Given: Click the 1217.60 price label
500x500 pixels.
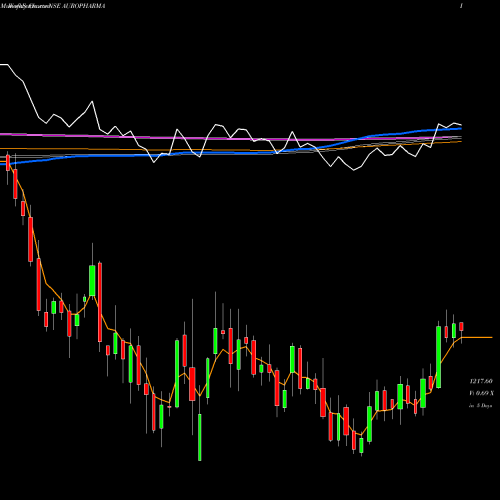Looking at the screenshot, I should [481, 381].
